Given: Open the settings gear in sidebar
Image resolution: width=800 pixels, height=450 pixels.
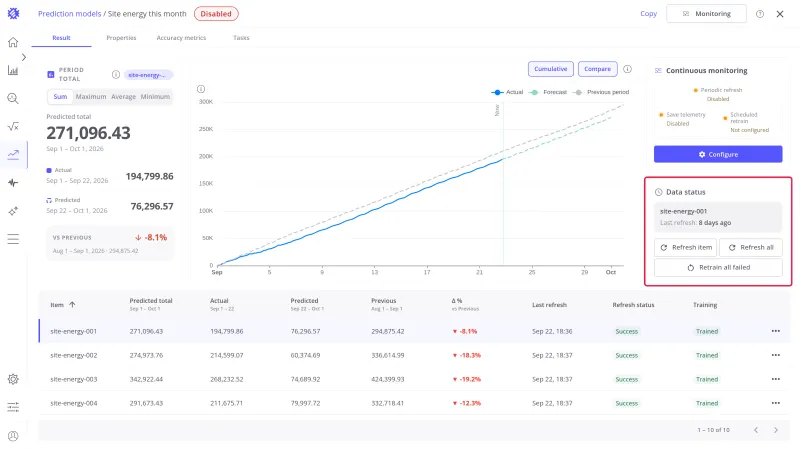Looking at the screenshot, I should click(13, 379).
